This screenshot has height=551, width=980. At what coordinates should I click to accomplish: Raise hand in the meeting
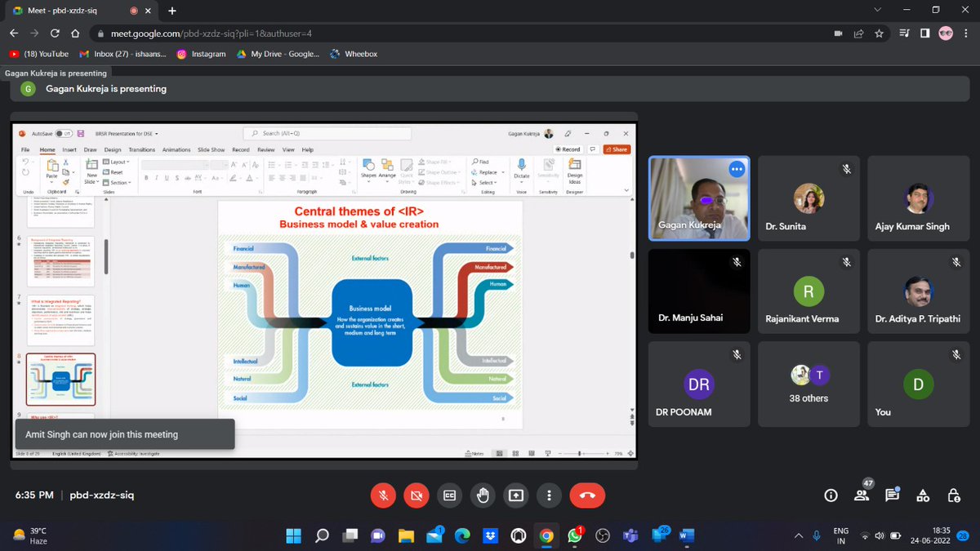pyautogui.click(x=483, y=495)
